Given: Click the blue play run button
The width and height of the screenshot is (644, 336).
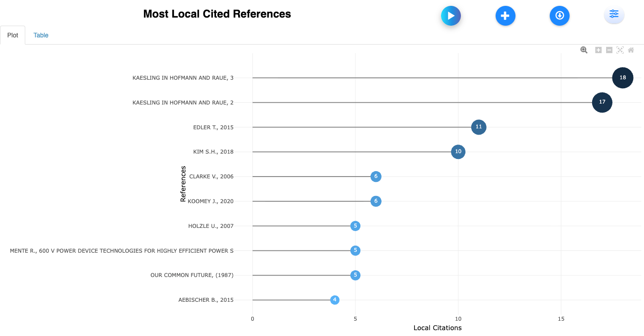Looking at the screenshot, I should pyautogui.click(x=451, y=16).
